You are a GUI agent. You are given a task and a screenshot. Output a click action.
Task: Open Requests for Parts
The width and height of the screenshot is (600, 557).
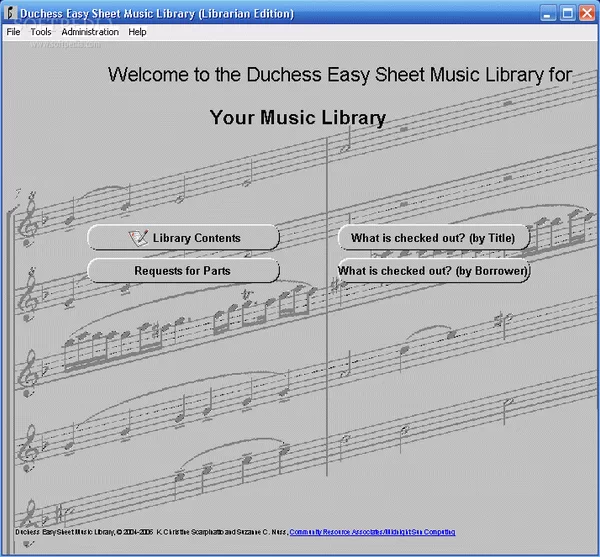tap(183, 270)
